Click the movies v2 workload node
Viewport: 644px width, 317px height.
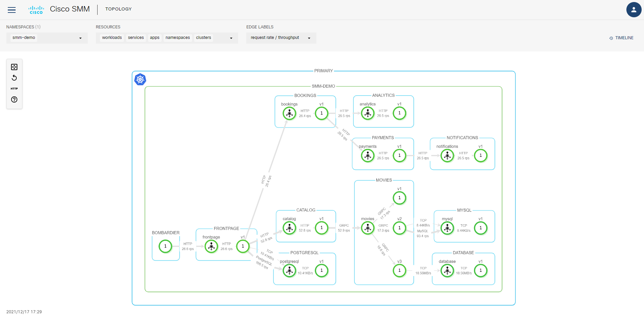point(399,228)
